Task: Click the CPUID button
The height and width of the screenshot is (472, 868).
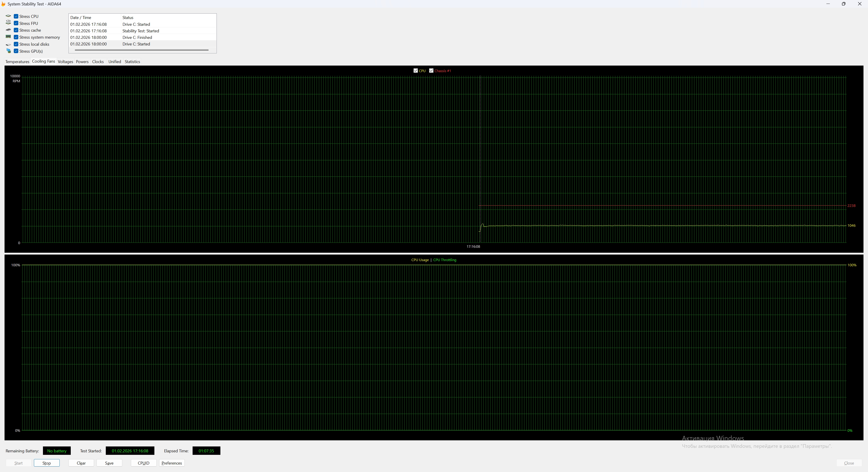Action: (143, 463)
